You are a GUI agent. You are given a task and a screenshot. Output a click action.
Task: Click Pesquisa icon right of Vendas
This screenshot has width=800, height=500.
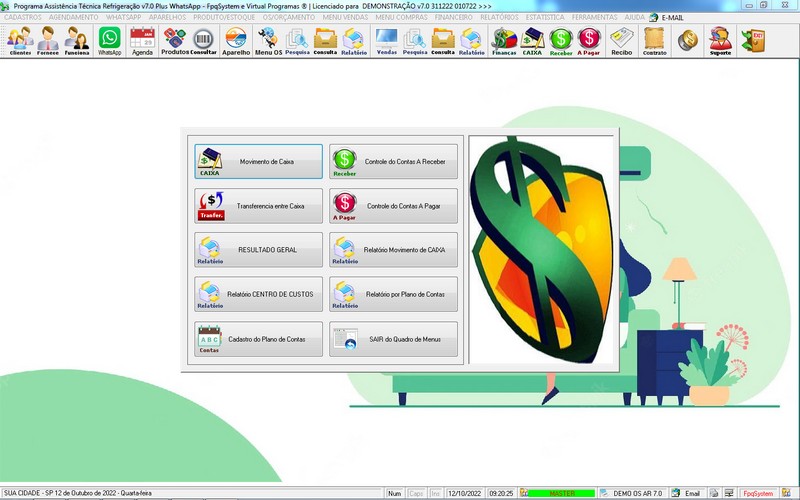click(x=415, y=41)
